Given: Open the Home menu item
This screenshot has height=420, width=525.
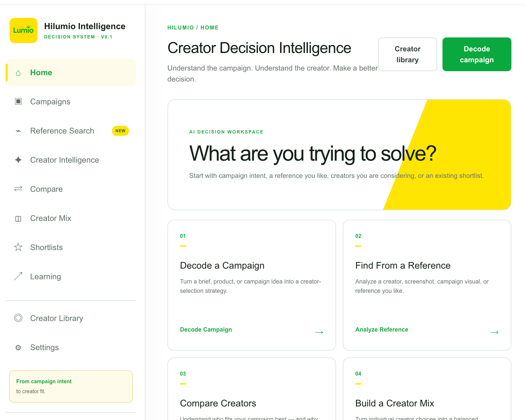Looking at the screenshot, I should (x=71, y=73).
